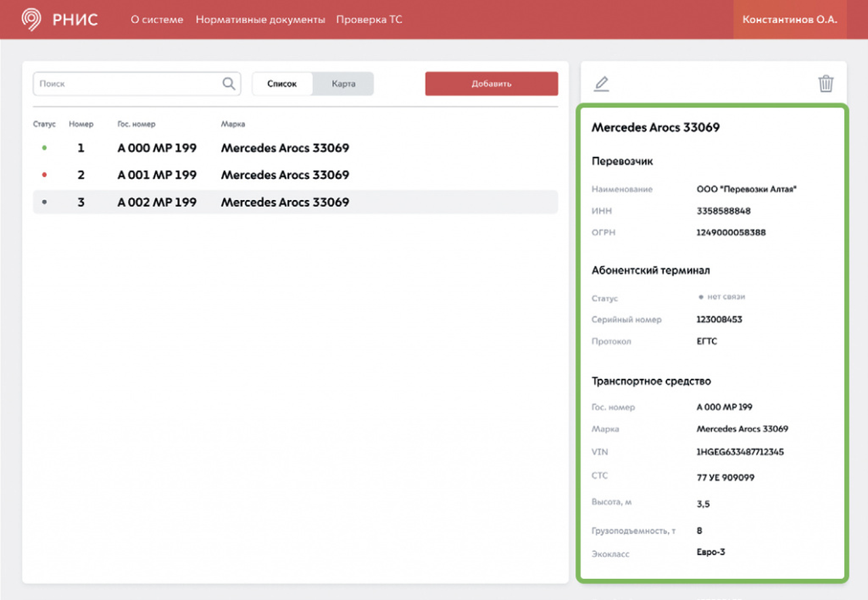Click VIN value 1HGEG633487712345
The image size is (868, 600).
(741, 452)
